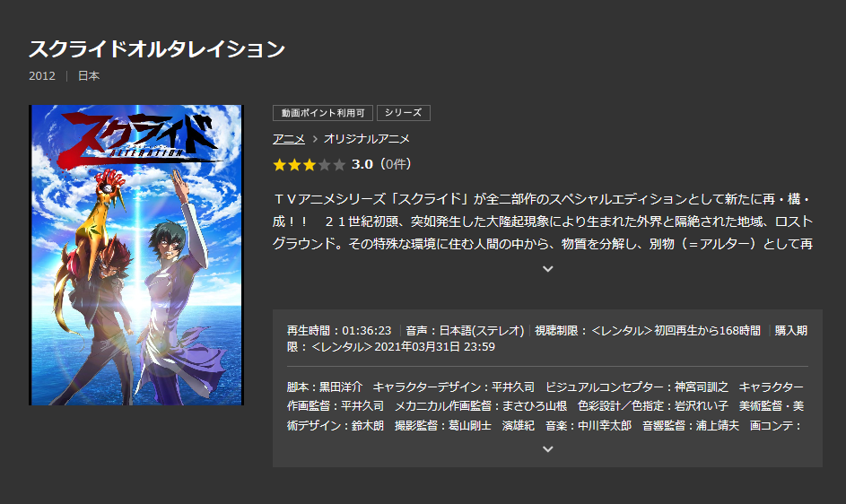Viewport: 846px width, 504px height.
Task: Open the スクライド poster thumbnail
Action: tap(136, 255)
